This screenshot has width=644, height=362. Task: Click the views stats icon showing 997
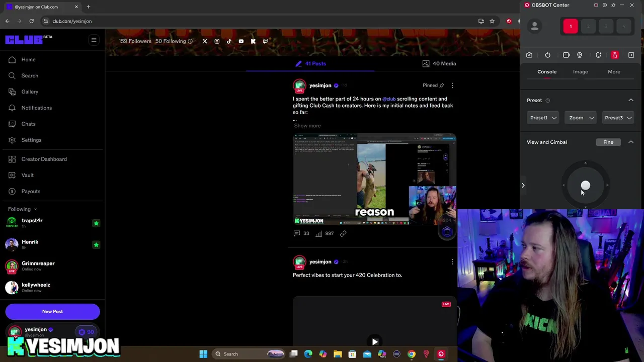(319, 233)
